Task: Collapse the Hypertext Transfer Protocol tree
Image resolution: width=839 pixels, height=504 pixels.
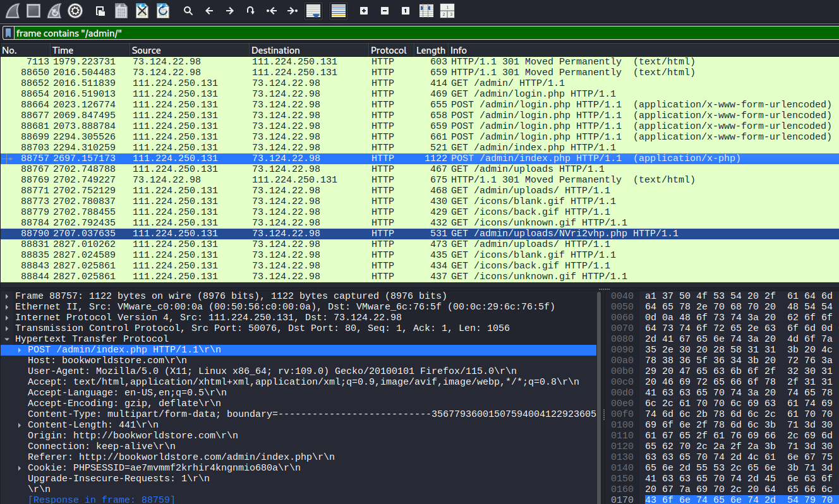Action: coord(7,339)
